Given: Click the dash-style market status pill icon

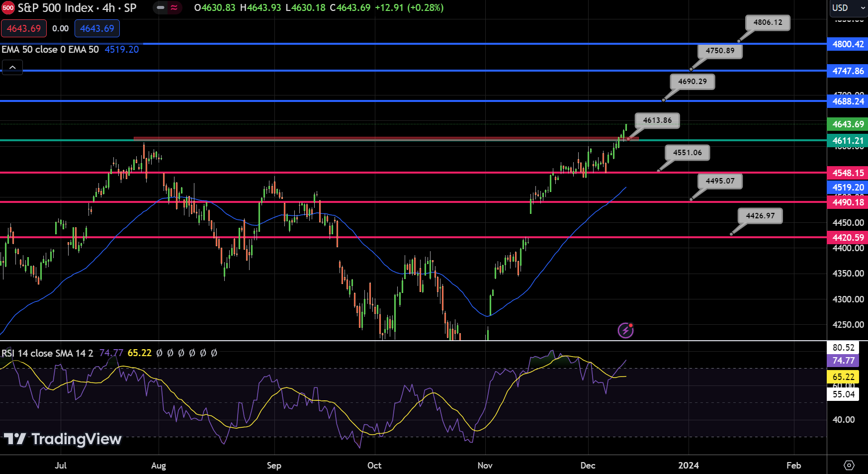Looking at the screenshot, I should click(161, 8).
